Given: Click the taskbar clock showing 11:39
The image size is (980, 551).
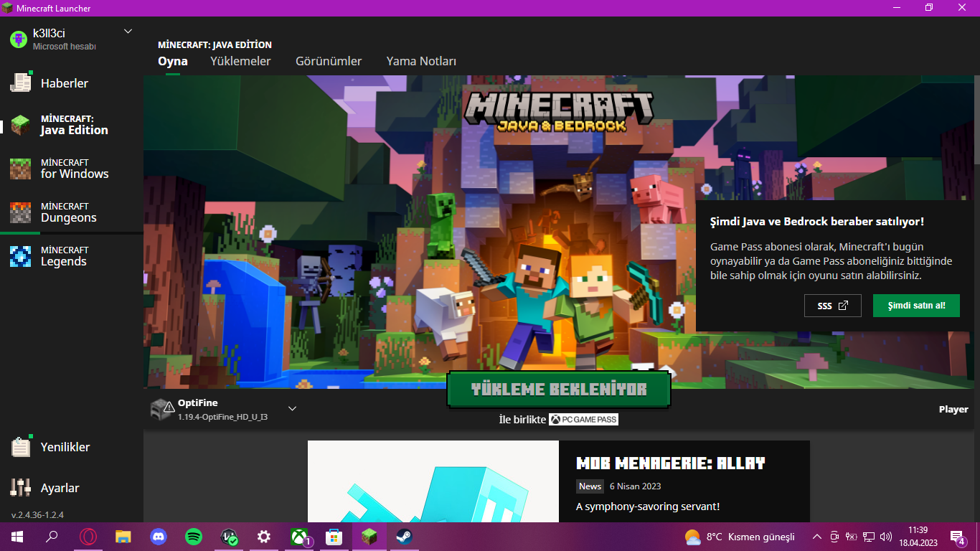Looking at the screenshot, I should pos(918,537).
